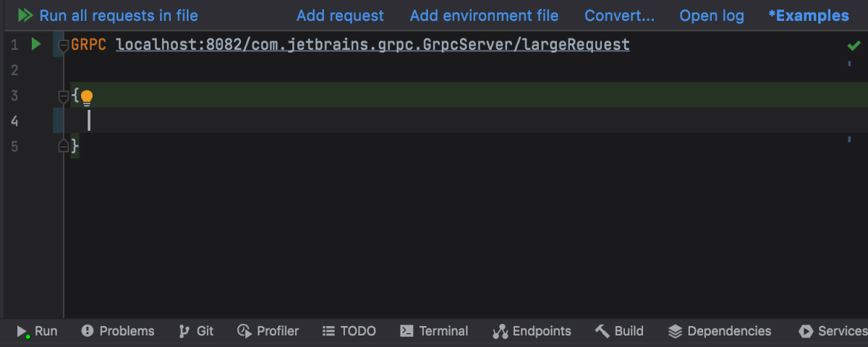Click the yellow lightbulb quick-fix icon
The width and height of the screenshot is (868, 347).
[x=87, y=97]
